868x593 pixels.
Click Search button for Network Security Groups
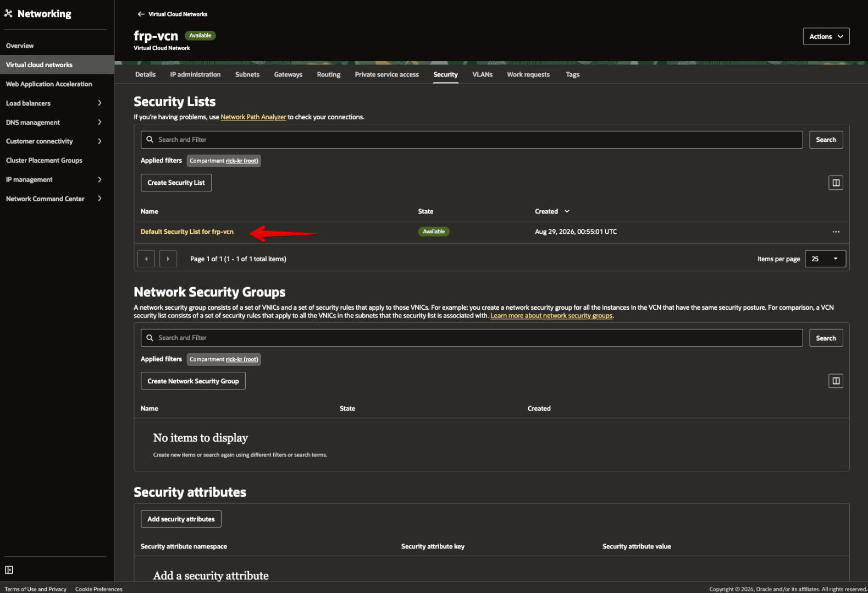click(826, 338)
